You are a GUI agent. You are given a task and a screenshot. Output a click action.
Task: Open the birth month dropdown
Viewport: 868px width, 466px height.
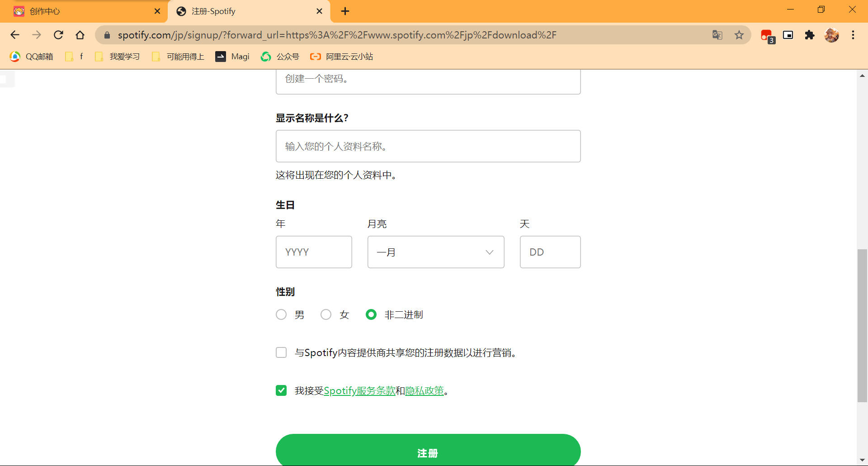tap(436, 252)
